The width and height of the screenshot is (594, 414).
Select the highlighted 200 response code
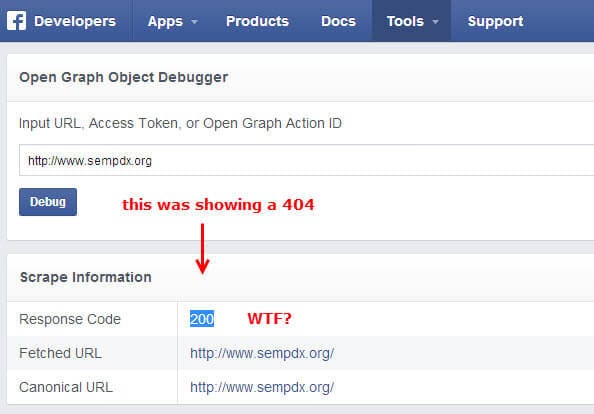[202, 319]
